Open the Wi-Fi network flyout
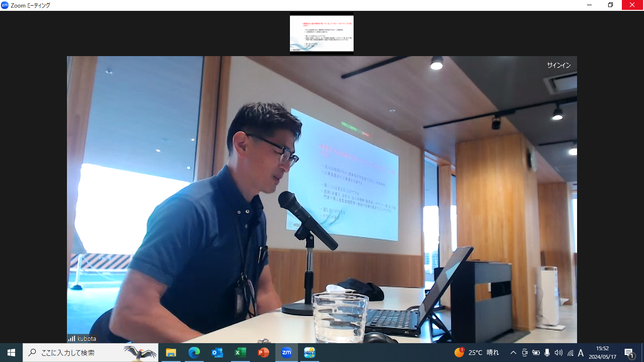This screenshot has height=362, width=644. coord(570,353)
